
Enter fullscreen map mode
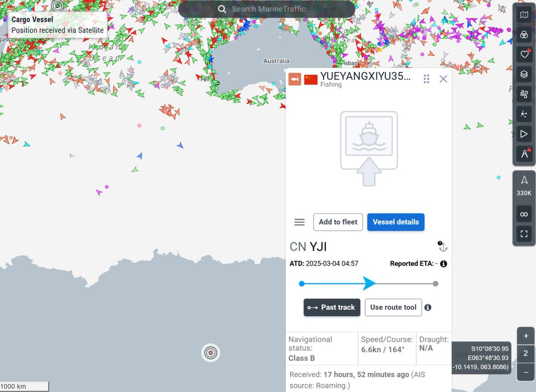pos(524,234)
